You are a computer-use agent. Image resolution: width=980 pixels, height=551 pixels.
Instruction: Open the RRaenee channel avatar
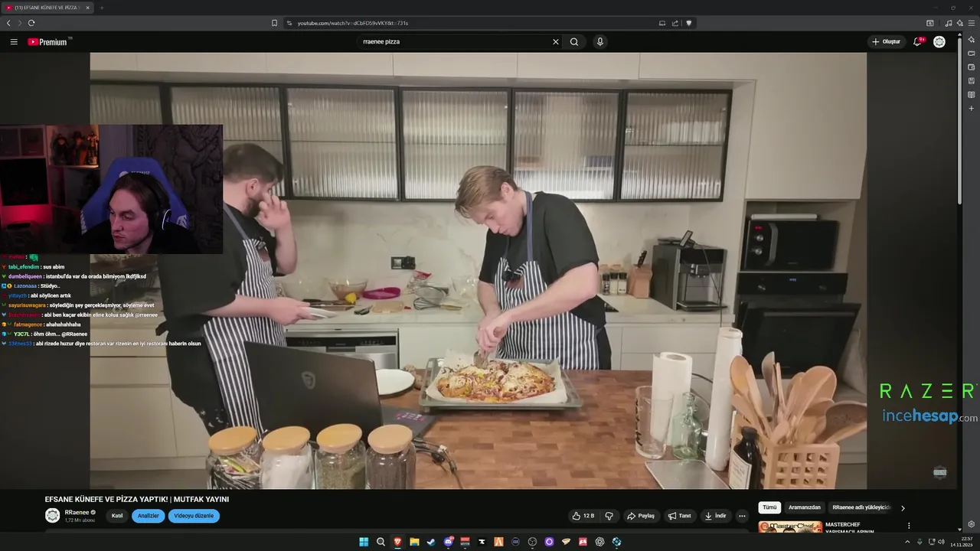point(52,515)
